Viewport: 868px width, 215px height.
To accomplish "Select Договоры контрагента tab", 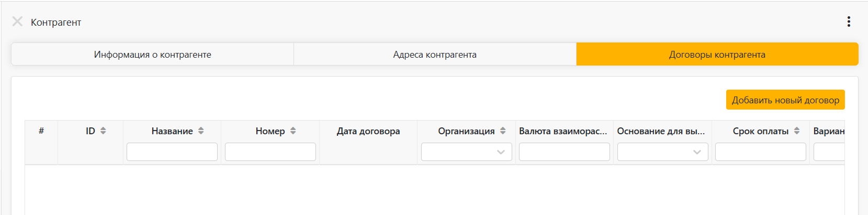I will point(717,55).
